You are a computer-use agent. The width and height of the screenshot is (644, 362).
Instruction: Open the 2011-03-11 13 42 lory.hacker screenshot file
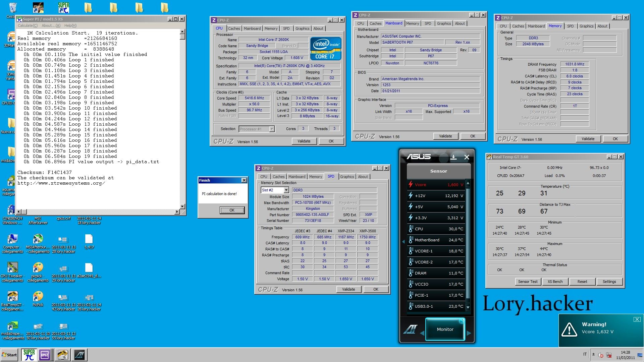pyautogui.click(x=63, y=301)
